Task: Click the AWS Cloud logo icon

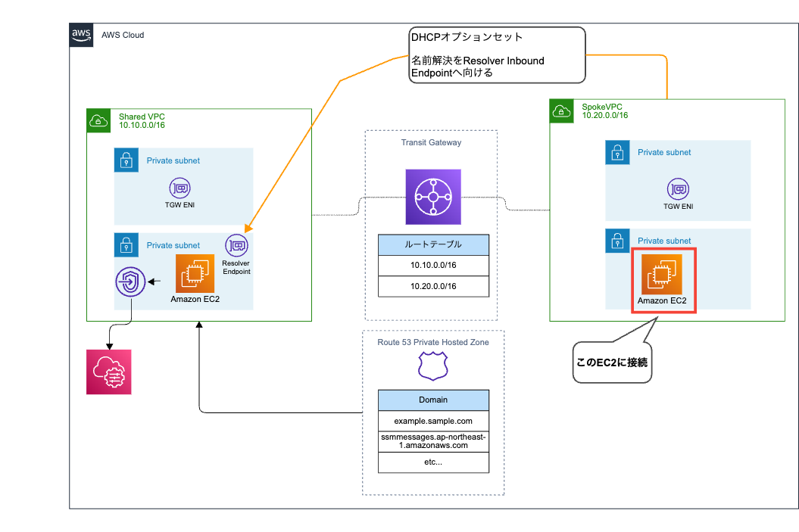Action: click(81, 34)
